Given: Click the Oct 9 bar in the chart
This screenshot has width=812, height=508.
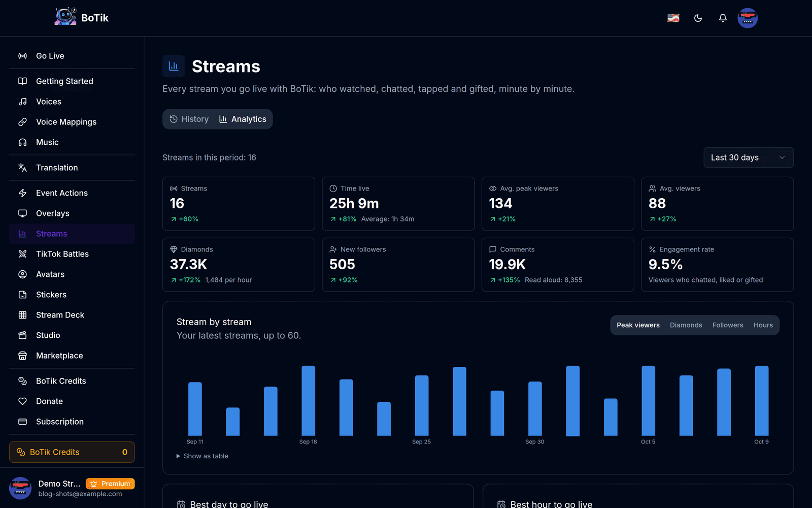Looking at the screenshot, I should [762, 401].
